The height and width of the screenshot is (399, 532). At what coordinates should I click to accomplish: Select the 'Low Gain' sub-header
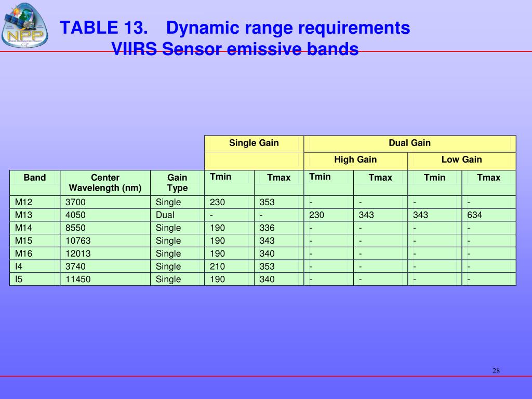coord(462,160)
